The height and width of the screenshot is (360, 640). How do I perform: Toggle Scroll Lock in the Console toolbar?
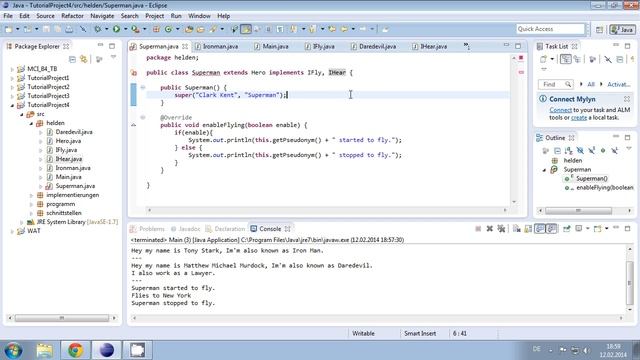pos(528,229)
